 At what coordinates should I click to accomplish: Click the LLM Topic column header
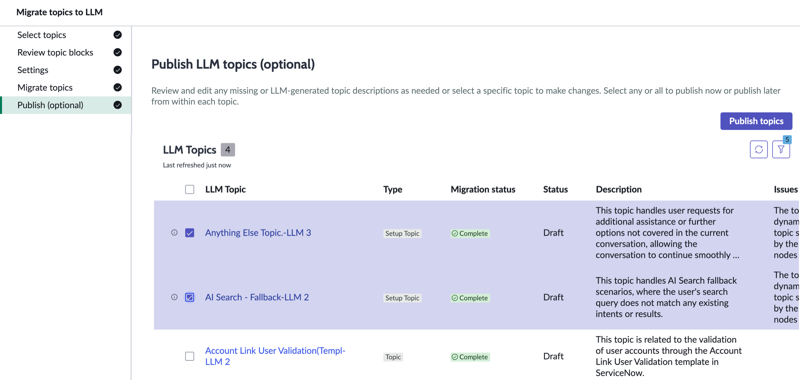point(226,189)
